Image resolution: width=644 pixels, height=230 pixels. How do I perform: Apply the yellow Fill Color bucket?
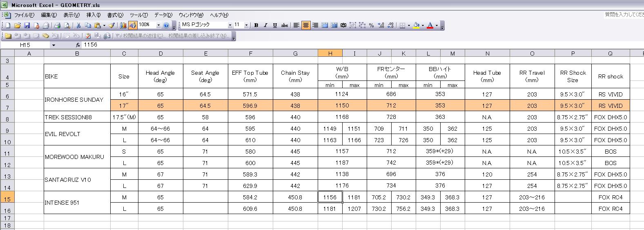coord(416,25)
